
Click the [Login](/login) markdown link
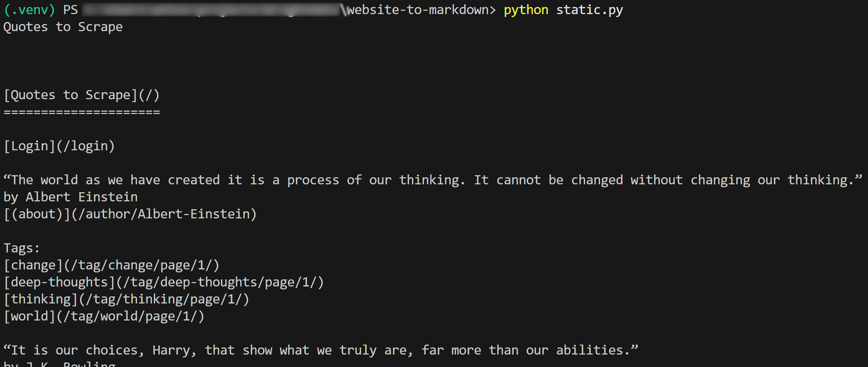pyautogui.click(x=59, y=146)
